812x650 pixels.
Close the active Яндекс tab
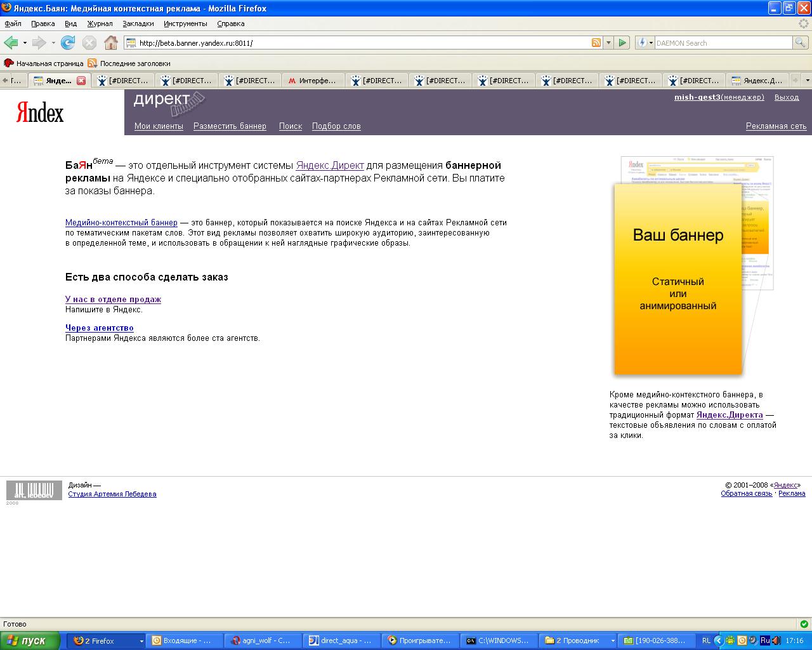coord(81,81)
